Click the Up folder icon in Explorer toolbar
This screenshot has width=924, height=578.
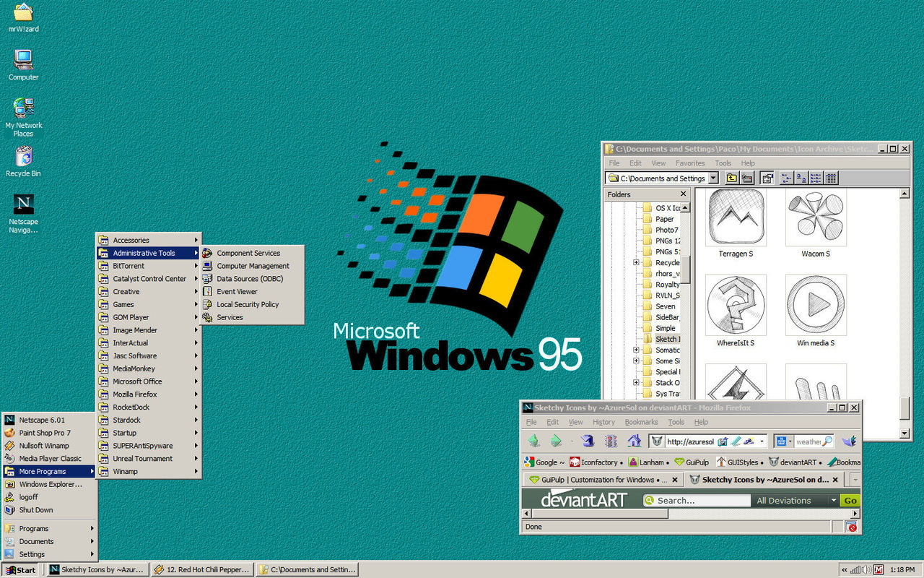click(x=731, y=178)
